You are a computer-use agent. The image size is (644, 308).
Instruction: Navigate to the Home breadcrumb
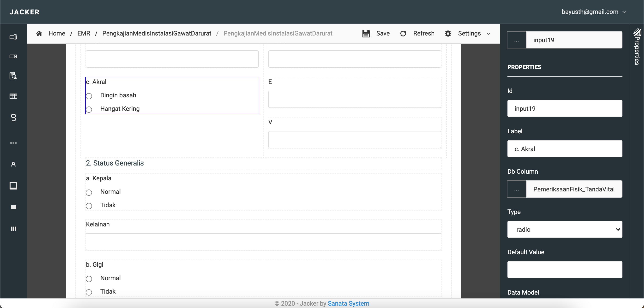point(57,34)
